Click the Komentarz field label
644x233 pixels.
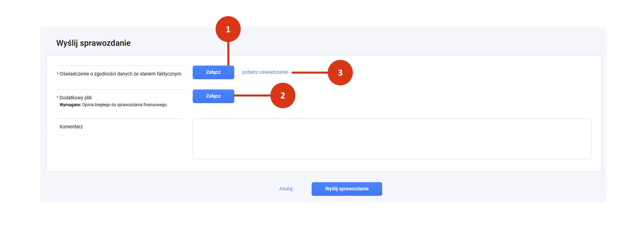point(71,127)
